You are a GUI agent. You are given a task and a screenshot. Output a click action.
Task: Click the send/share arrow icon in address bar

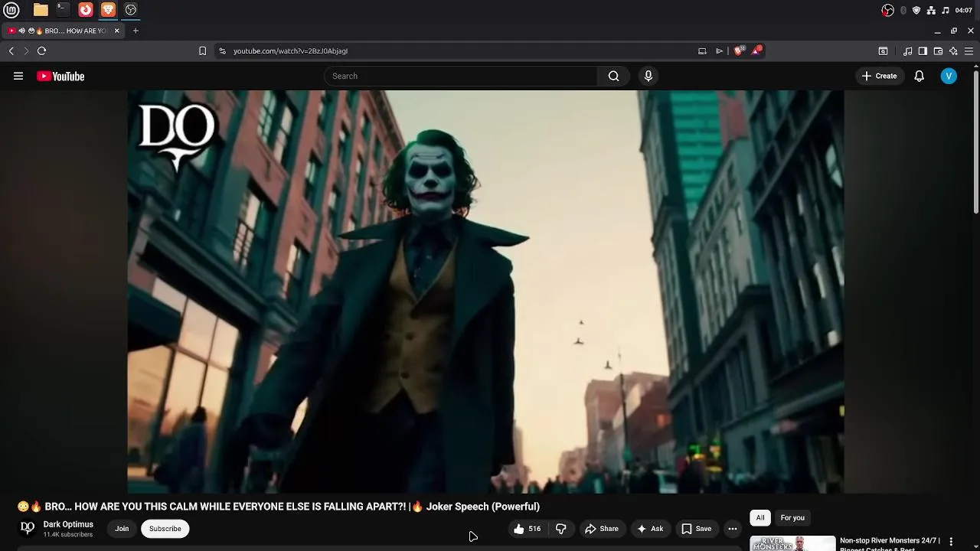[x=719, y=51]
